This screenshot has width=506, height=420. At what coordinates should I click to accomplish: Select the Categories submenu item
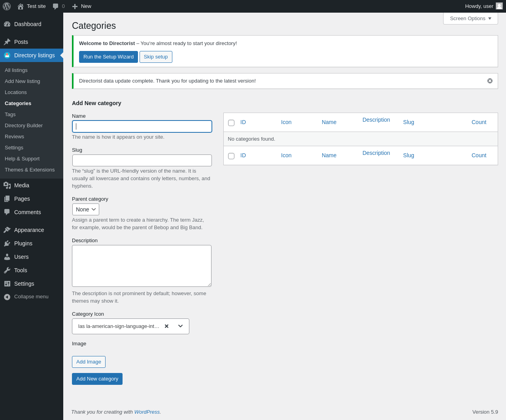(18, 104)
